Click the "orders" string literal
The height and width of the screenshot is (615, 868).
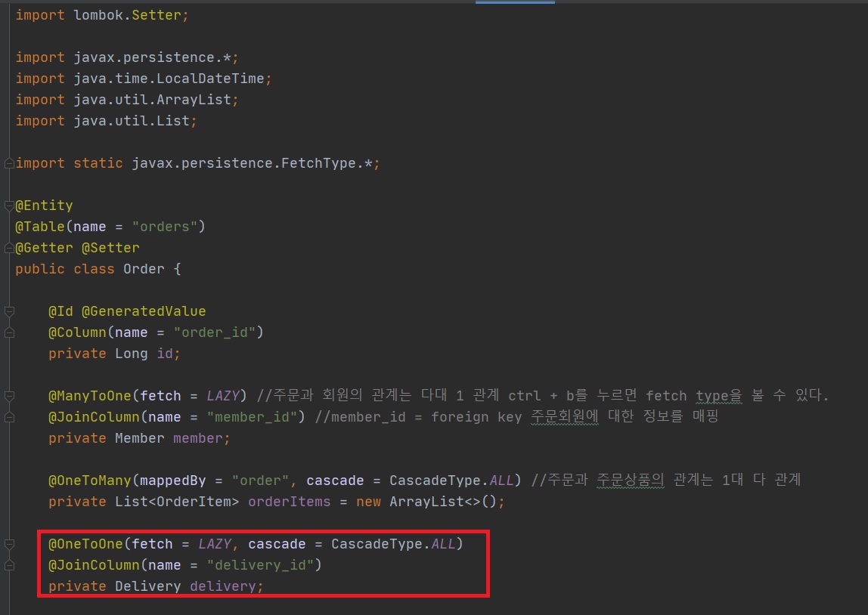[164, 227]
